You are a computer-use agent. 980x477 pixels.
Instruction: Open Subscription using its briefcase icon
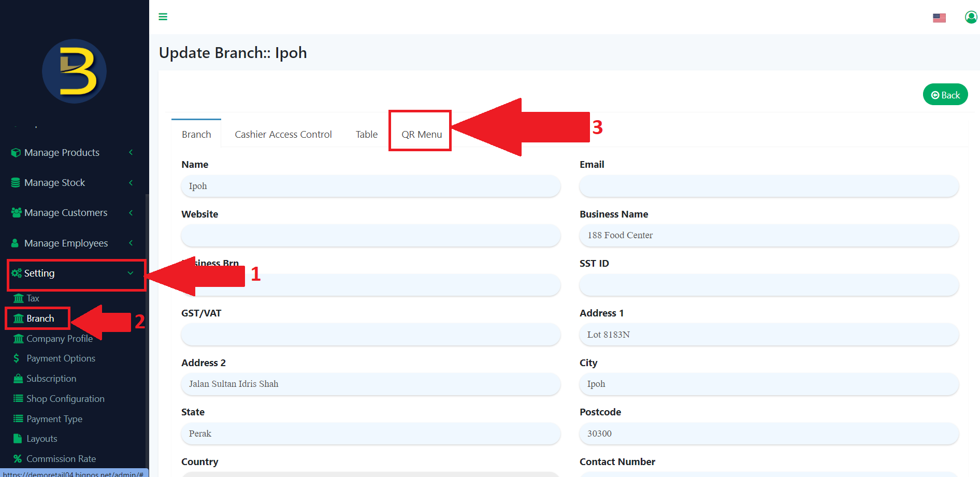(18, 378)
